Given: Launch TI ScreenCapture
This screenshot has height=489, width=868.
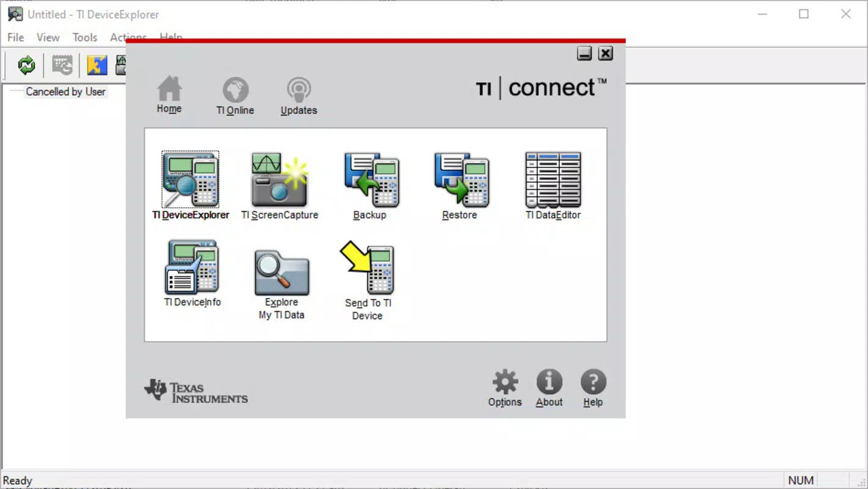Looking at the screenshot, I should pos(279,186).
